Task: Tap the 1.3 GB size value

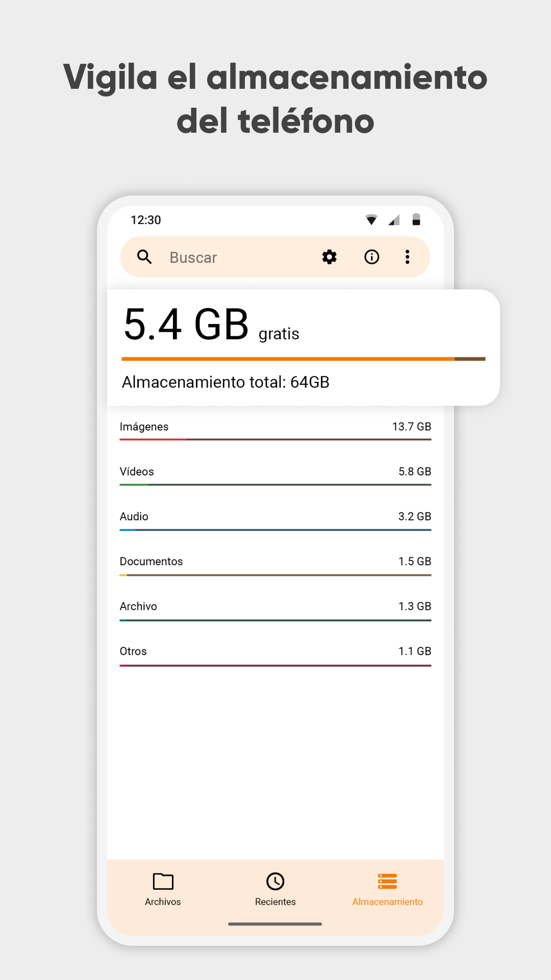Action: [415, 606]
